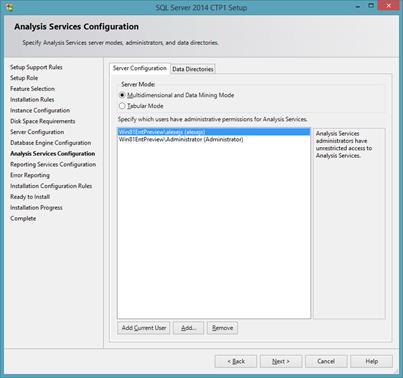Proceed with the Next button
Image resolution: width=403 pixels, height=378 pixels.
pos(281,361)
